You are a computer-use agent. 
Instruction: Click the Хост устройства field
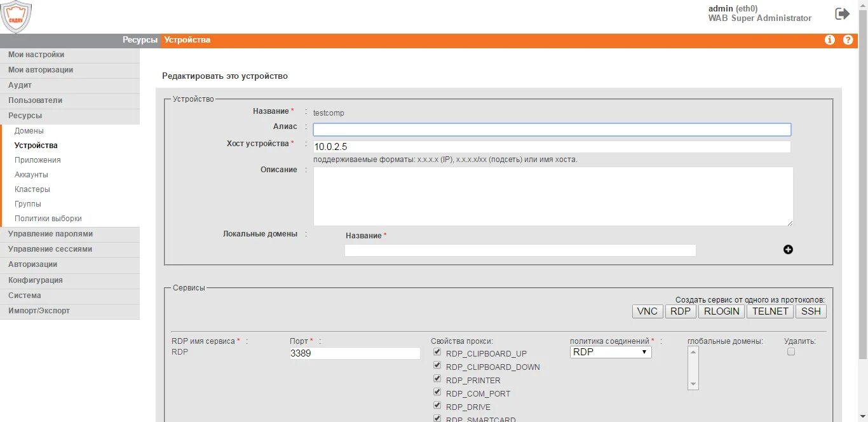pyautogui.click(x=552, y=147)
